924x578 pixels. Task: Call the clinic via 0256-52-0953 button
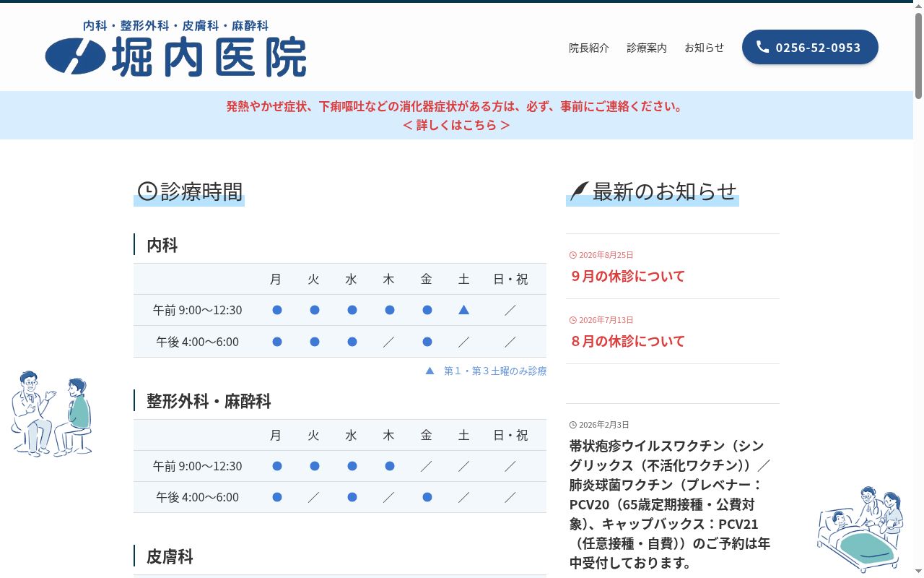coord(810,47)
